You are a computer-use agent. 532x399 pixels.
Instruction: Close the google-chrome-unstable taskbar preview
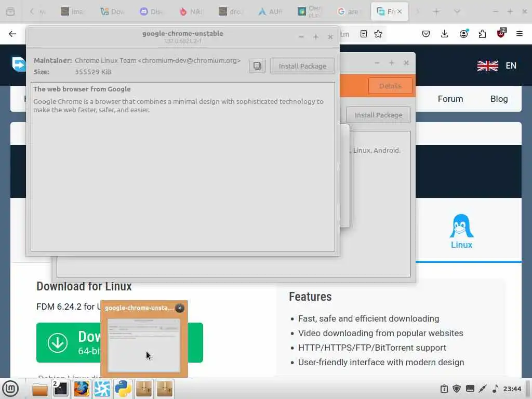click(x=179, y=308)
